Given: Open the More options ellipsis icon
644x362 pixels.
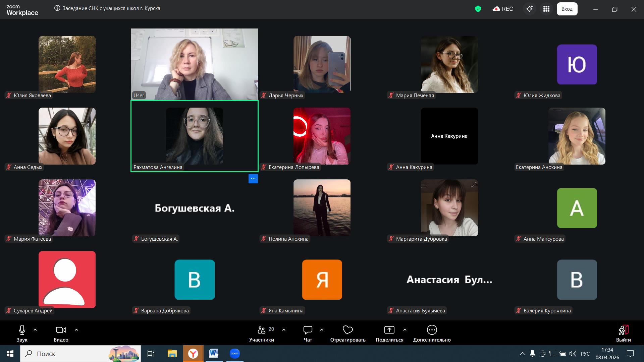Looking at the screenshot, I should pos(432,330).
